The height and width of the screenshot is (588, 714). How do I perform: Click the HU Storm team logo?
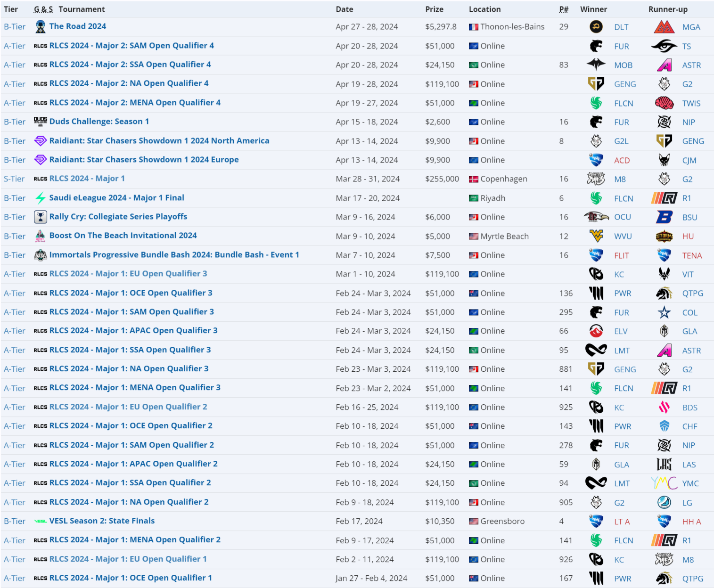pyautogui.click(x=664, y=236)
